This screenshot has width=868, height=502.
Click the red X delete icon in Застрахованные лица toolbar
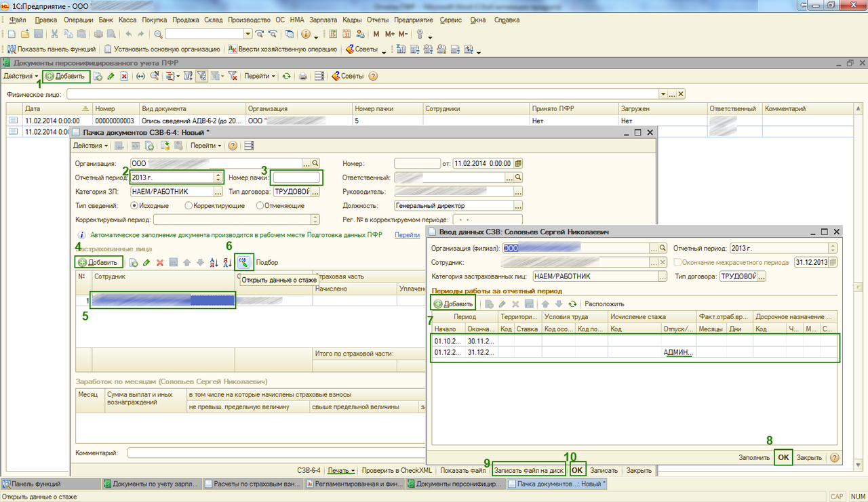pyautogui.click(x=160, y=262)
